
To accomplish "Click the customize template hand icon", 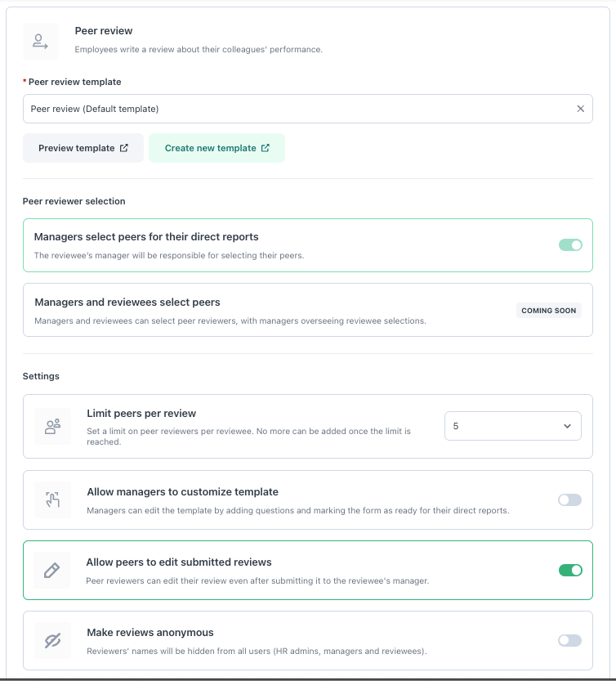I will click(53, 500).
